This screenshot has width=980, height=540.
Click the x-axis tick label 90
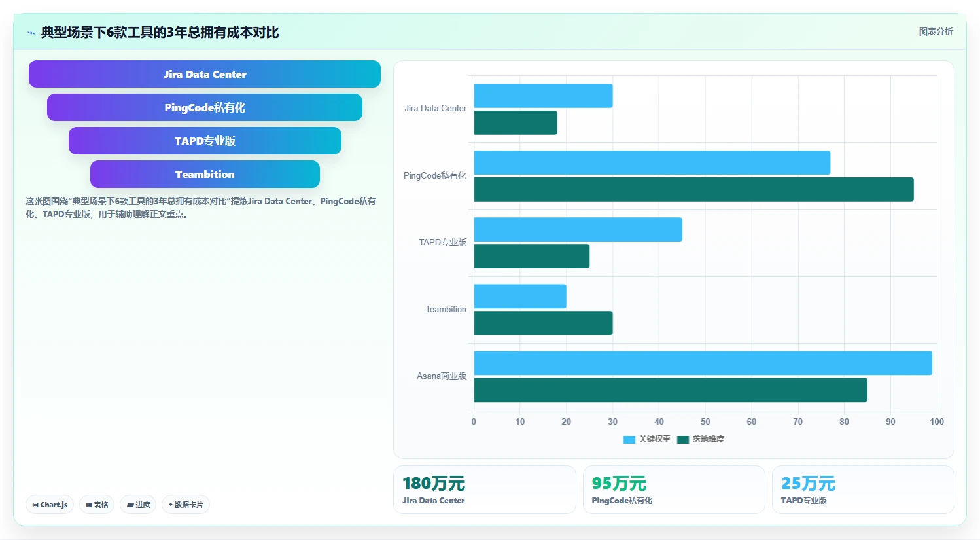tap(890, 422)
